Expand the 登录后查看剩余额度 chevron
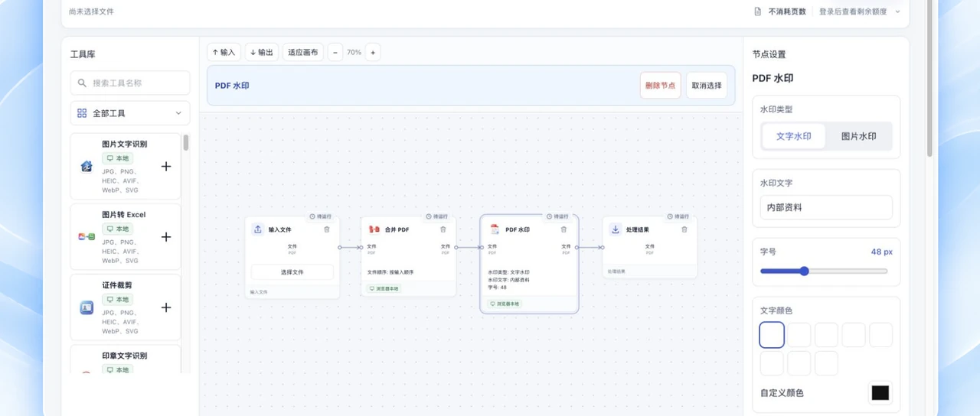980x416 pixels. (x=897, y=11)
